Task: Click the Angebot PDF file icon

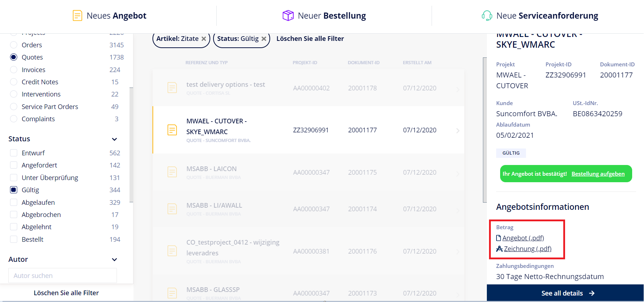Action: 498,238
